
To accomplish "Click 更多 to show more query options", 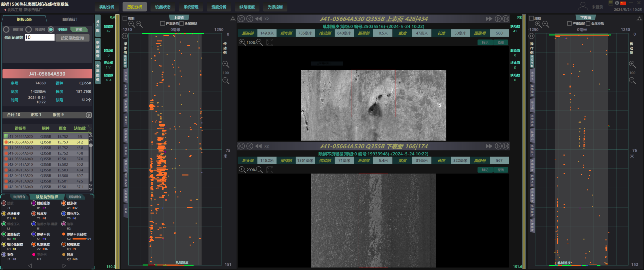I will (x=78, y=29).
